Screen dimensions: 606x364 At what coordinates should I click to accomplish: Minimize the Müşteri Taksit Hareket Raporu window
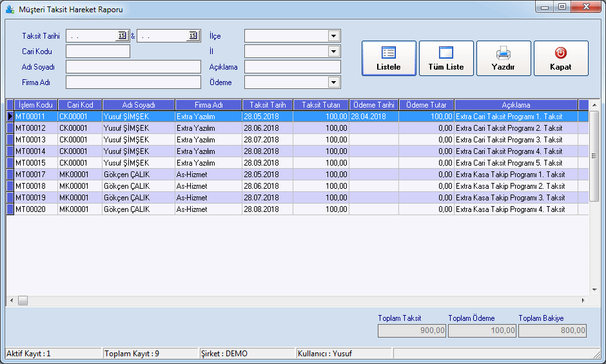[545, 7]
